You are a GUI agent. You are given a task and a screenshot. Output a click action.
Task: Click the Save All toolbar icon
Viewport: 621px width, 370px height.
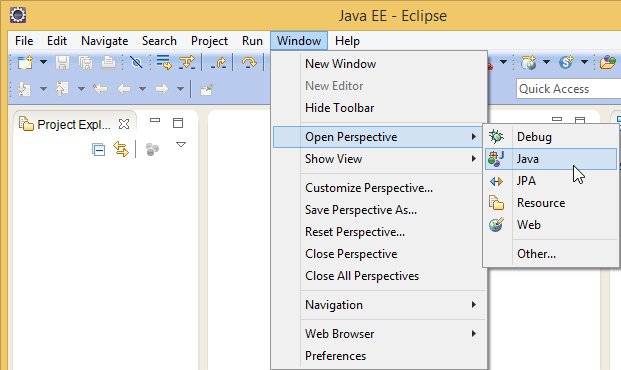[x=85, y=63]
